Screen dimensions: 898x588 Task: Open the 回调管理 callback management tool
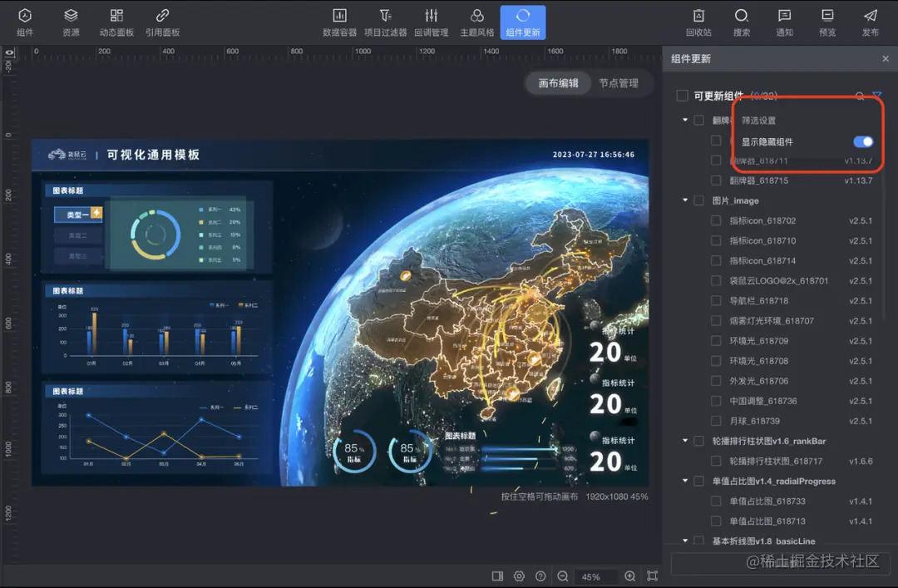pos(432,22)
